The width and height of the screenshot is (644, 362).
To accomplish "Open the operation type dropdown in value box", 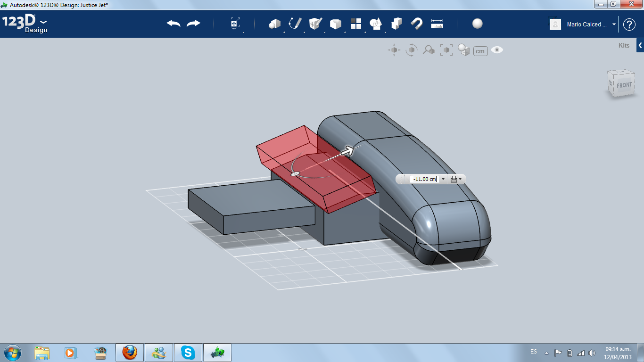I will 456,179.
